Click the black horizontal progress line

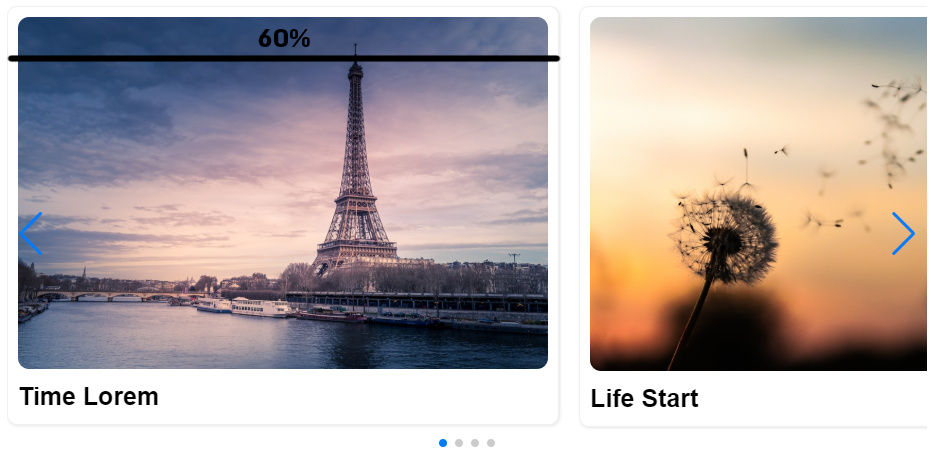284,58
